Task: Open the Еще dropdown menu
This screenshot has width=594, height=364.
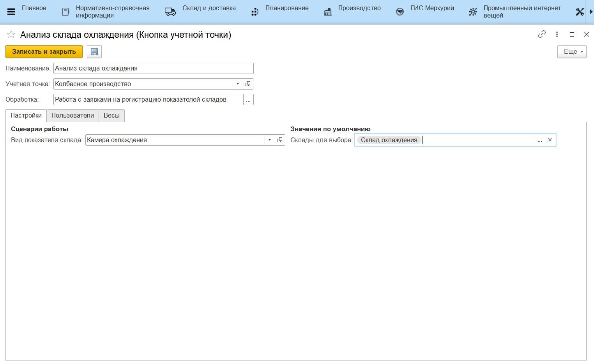Action: coord(571,52)
